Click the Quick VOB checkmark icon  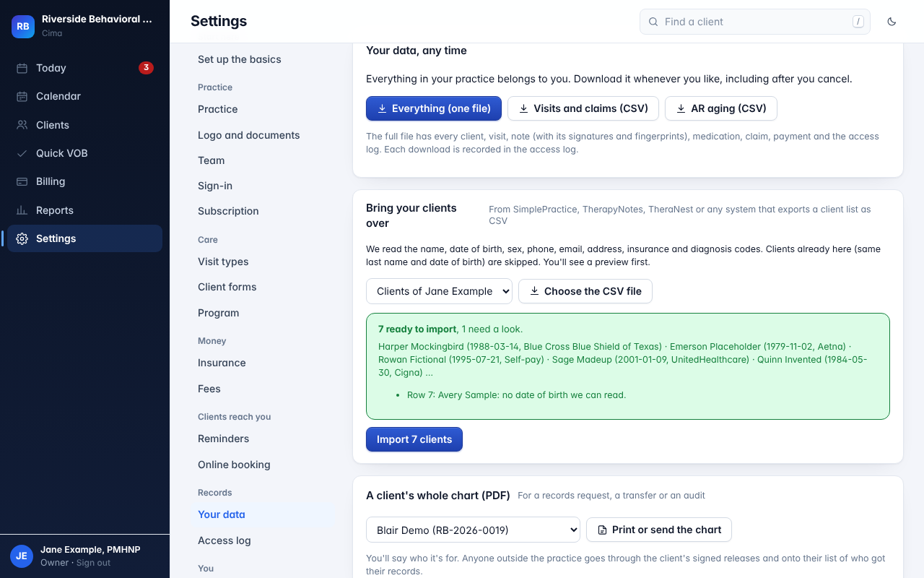[x=22, y=153]
